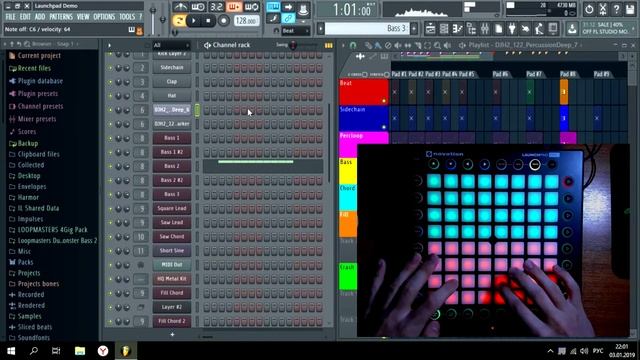640x360 pixels.
Task: Expand the Plugin database browser item
Action: pyautogui.click(x=40, y=81)
